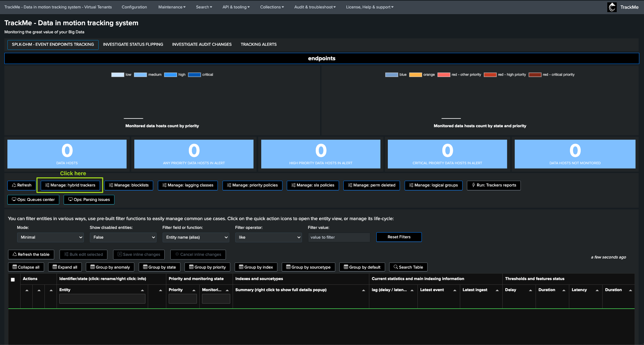Toggle the blue legend item in state chart
644x345 pixels.
click(392, 75)
